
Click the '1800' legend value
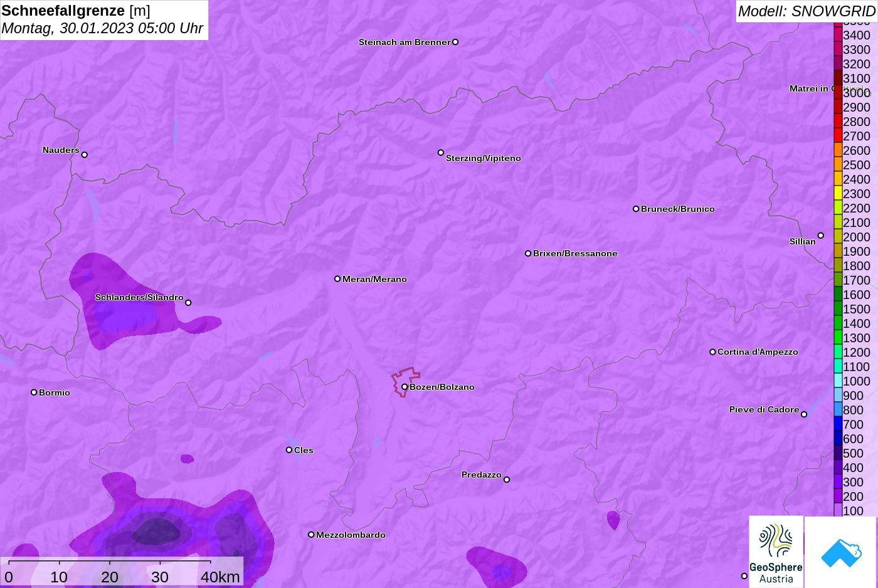pos(857,266)
